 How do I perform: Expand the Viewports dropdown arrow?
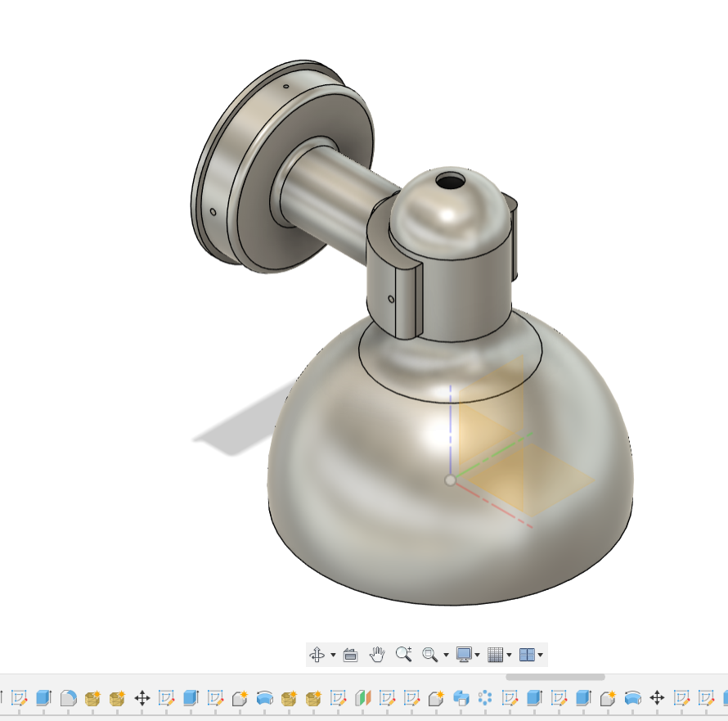540,655
